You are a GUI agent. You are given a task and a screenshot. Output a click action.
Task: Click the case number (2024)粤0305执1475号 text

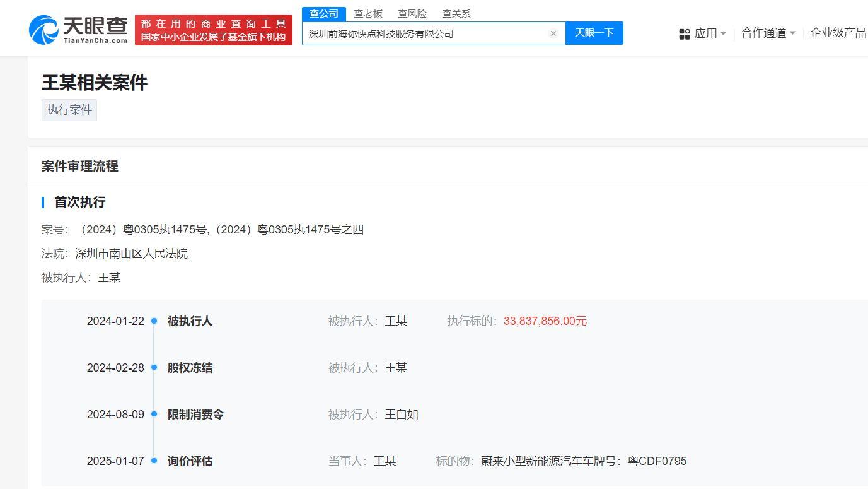[144, 230]
